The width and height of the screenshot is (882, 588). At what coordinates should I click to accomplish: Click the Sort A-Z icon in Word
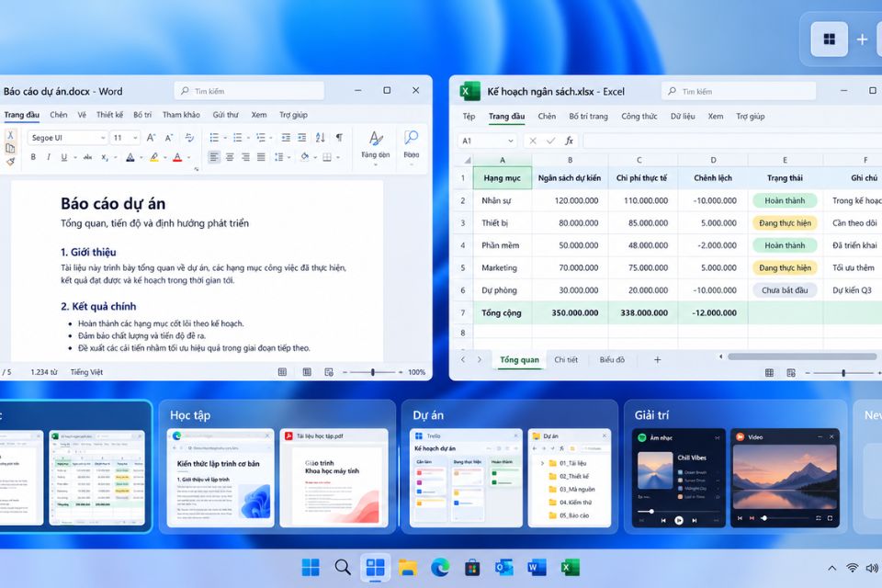[x=320, y=137]
